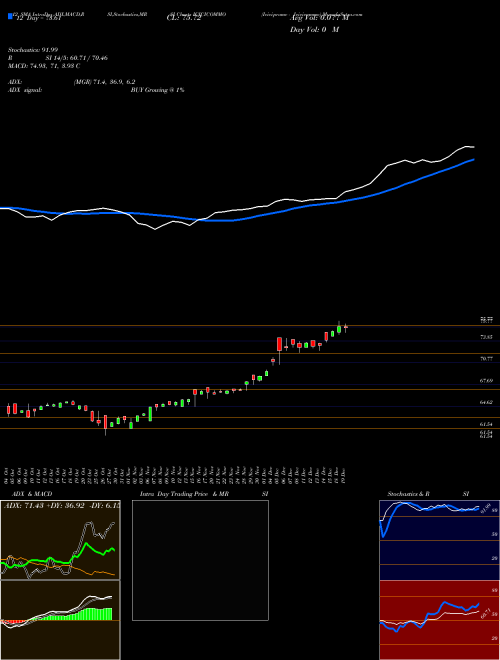
Task: Click the 'Stochastics & R' panel title
Action: tap(408, 494)
